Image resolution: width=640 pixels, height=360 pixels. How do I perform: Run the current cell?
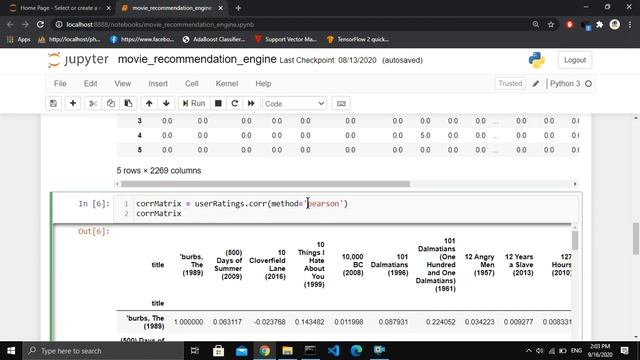coord(194,104)
